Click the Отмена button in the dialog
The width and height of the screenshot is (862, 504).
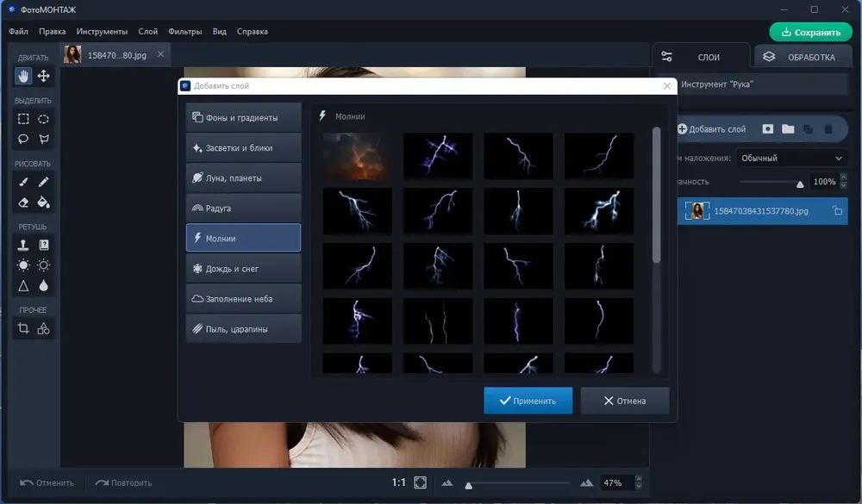click(624, 401)
